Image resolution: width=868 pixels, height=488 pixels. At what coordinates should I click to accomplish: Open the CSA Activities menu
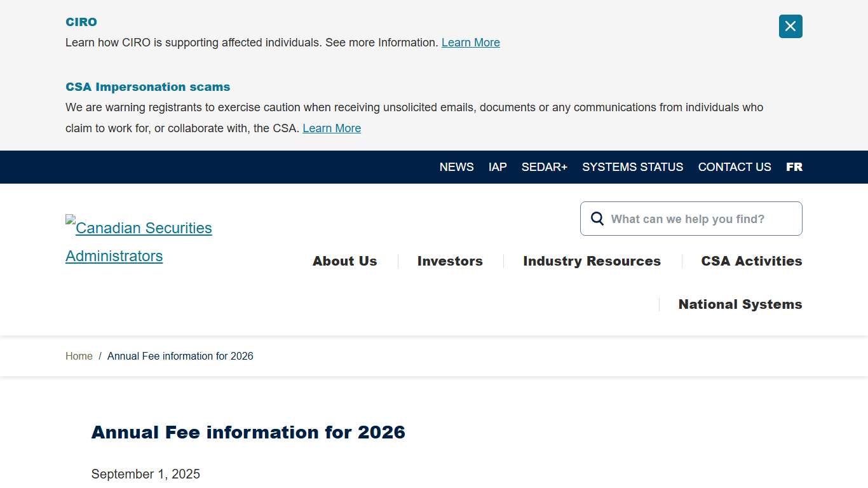(x=751, y=261)
